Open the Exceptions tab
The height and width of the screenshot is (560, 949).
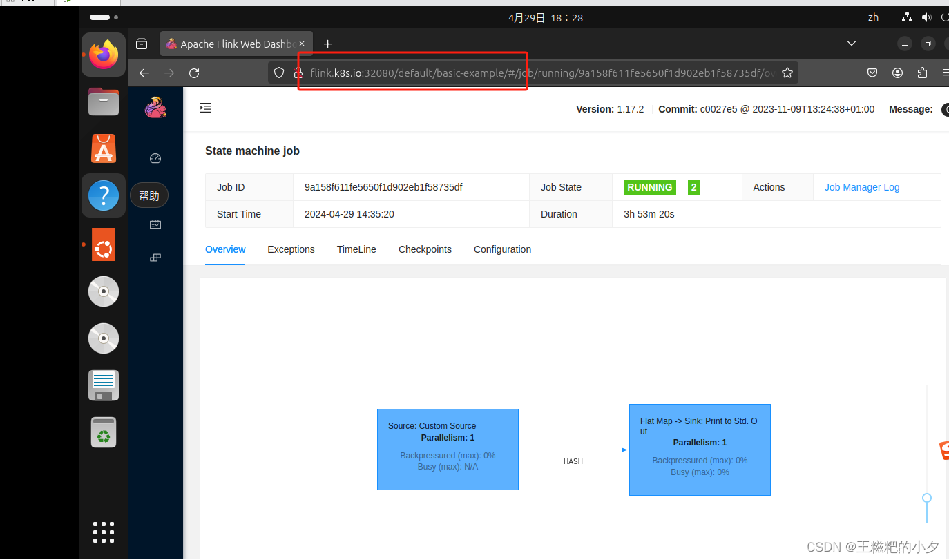(x=291, y=249)
